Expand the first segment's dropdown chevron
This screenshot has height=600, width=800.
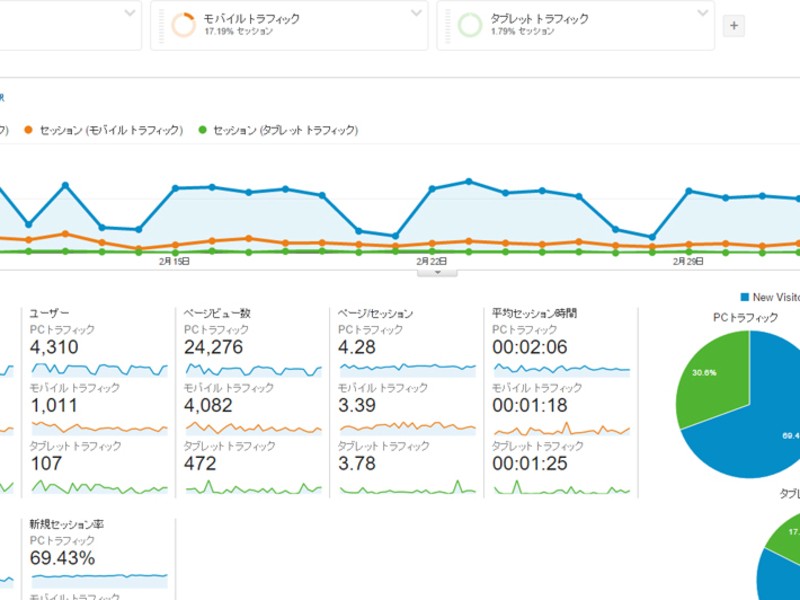click(x=129, y=13)
